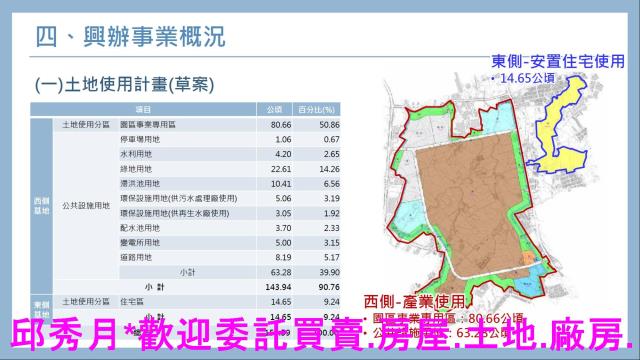Click the subtotal value 143.94
The width and height of the screenshot is (640, 360).
point(278,287)
